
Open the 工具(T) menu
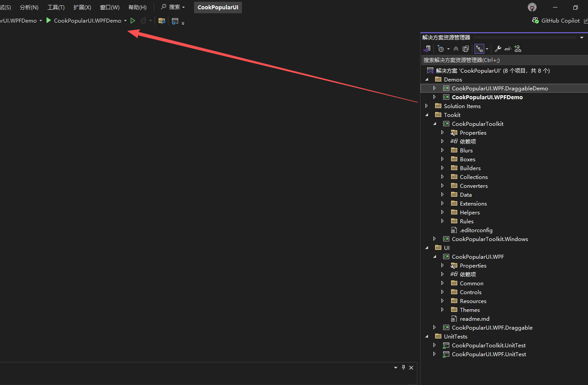56,8
